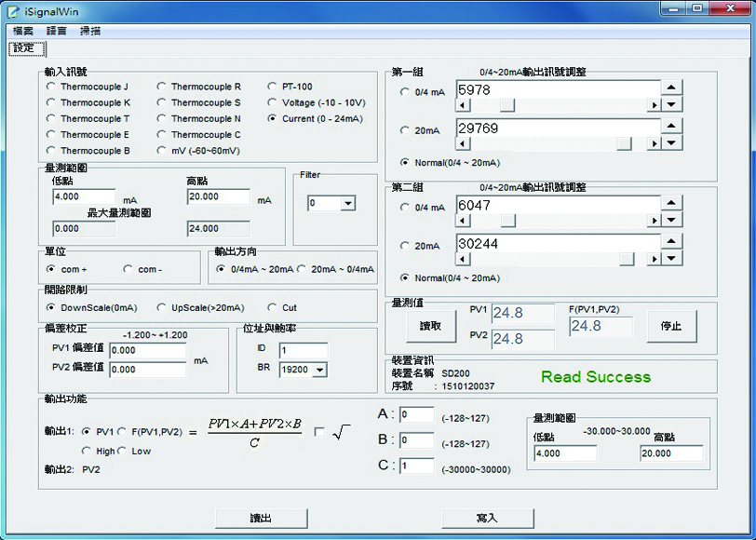Click the 讀出 button
This screenshot has height=540, width=756.
click(261, 519)
